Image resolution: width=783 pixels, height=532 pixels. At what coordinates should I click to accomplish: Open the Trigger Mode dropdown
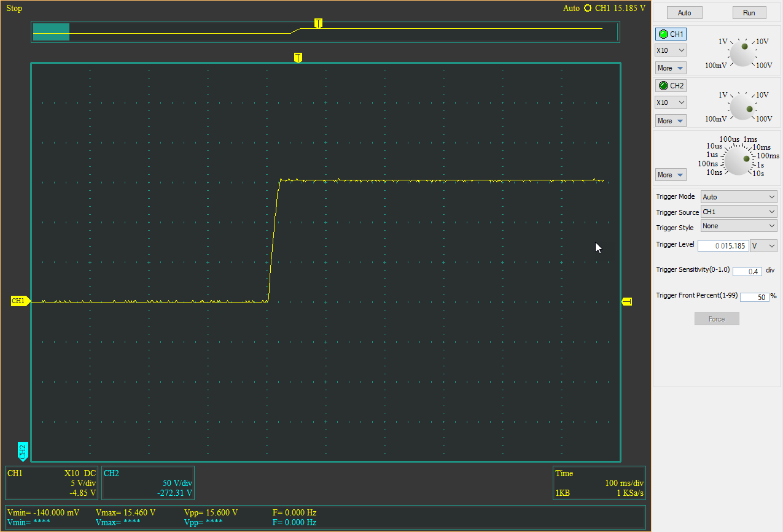tap(739, 197)
